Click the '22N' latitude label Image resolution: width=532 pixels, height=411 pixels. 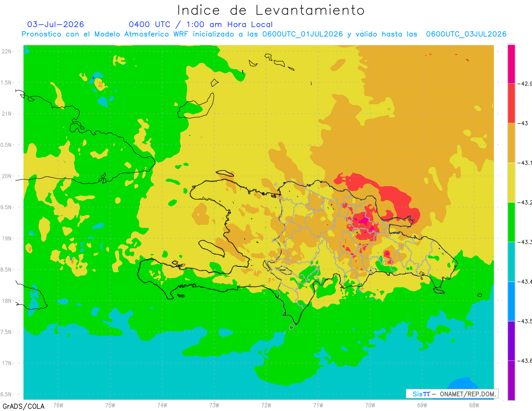tap(8, 51)
